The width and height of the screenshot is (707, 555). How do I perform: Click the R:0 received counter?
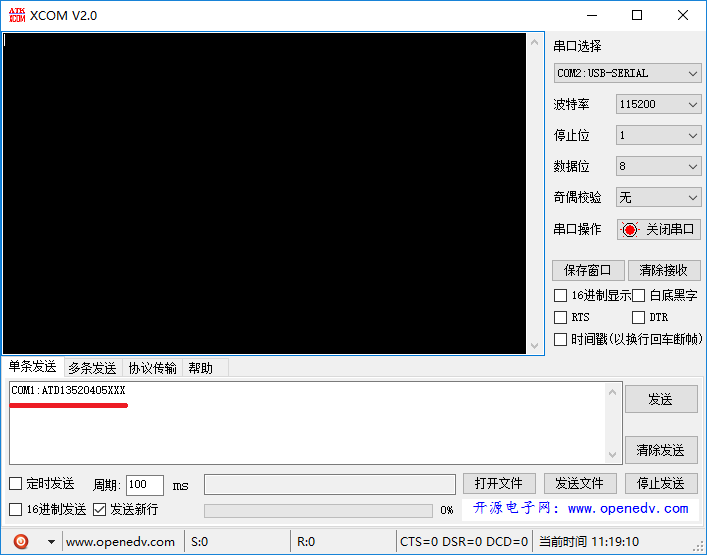pyautogui.click(x=306, y=541)
